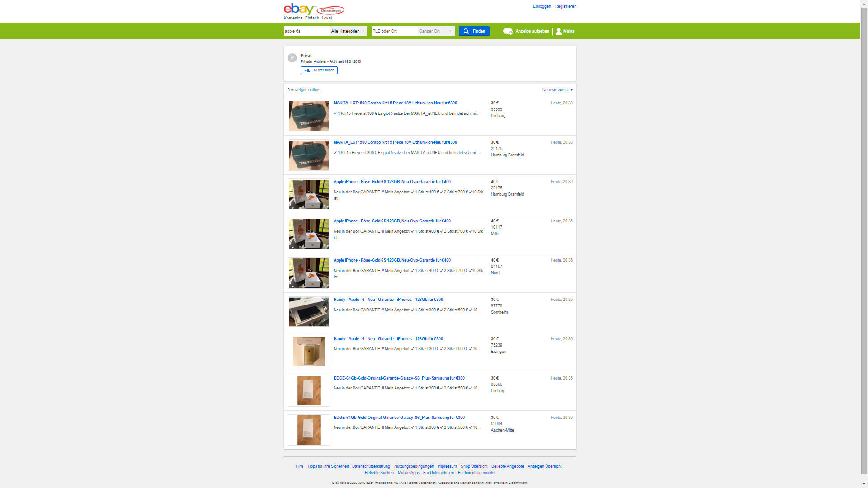The height and width of the screenshot is (488, 868).
Task: Open the Ganzer Ort radius dropdown
Action: tap(436, 31)
